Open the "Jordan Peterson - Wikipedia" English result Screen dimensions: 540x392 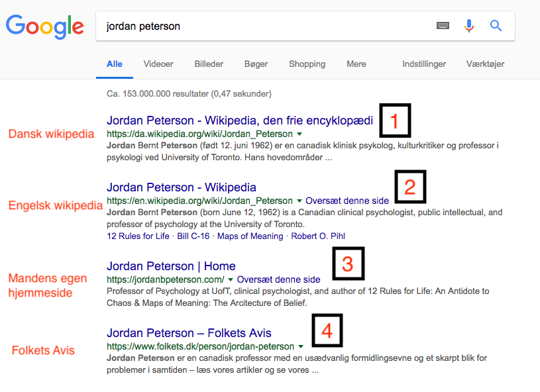tap(181, 187)
